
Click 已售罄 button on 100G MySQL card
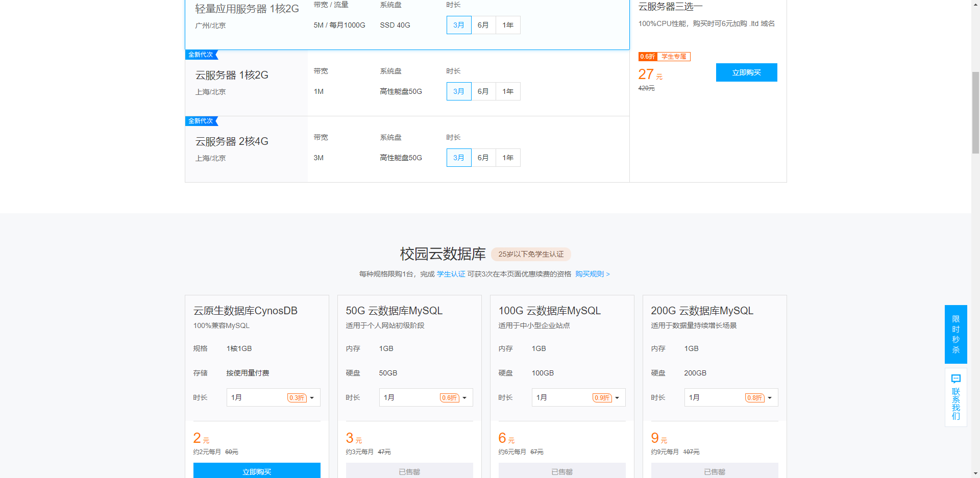(562, 471)
